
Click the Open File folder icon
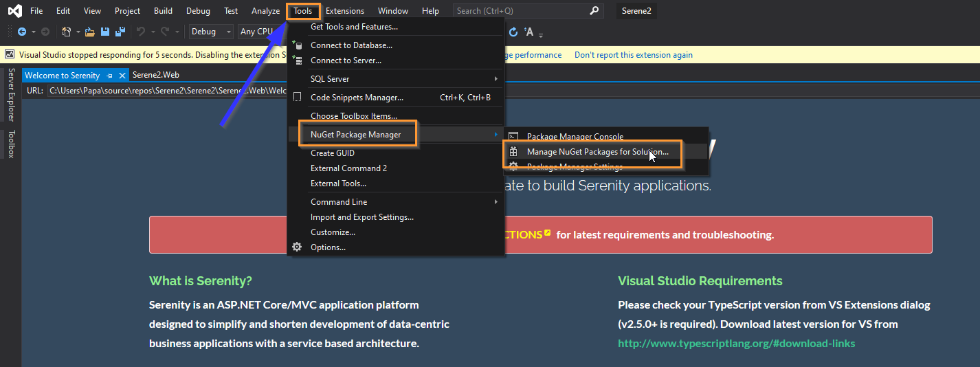[90, 32]
